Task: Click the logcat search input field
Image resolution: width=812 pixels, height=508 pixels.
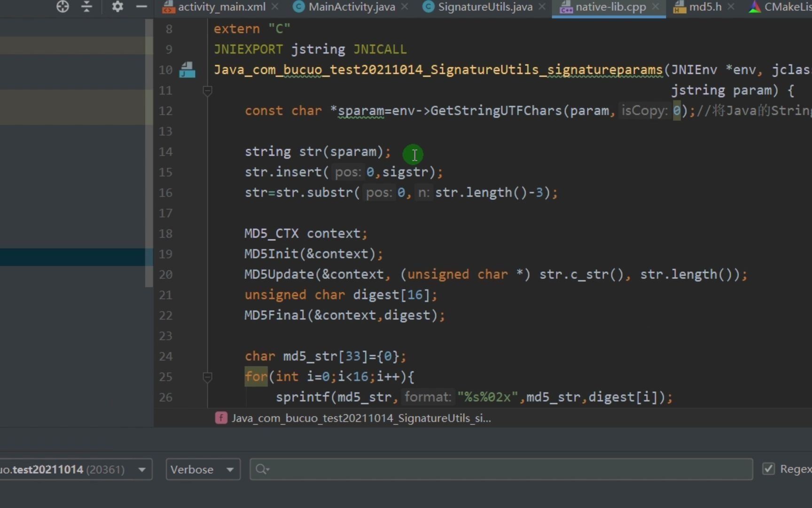Action: 501,469
